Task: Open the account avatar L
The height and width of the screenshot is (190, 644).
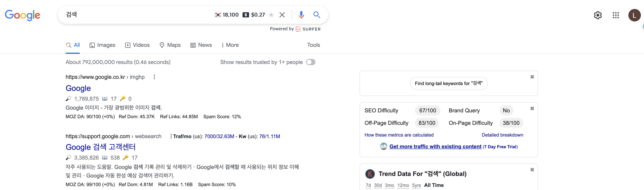Action: pyautogui.click(x=634, y=15)
